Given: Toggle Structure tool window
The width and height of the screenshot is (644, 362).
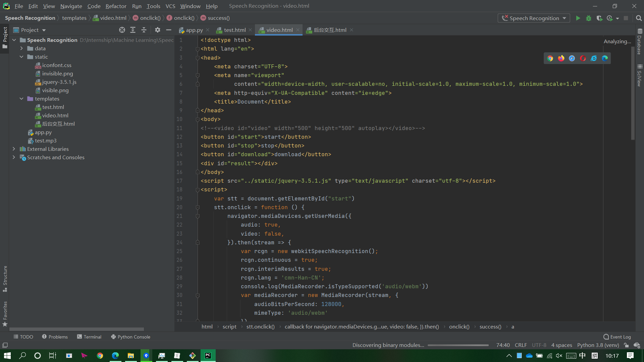Looking at the screenshot, I should click(x=5, y=278).
